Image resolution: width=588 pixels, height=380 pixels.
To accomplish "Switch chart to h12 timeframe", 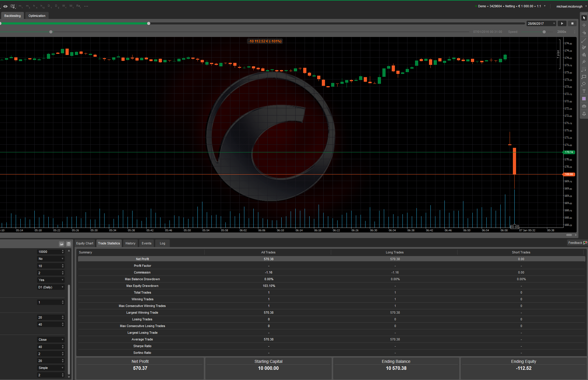I will pos(43,6).
